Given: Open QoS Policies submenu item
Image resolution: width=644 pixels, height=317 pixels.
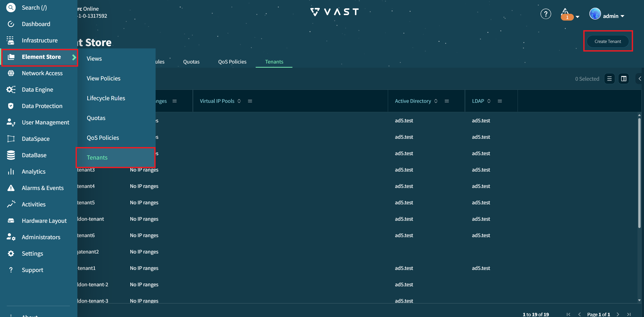Looking at the screenshot, I should (x=116, y=138).
